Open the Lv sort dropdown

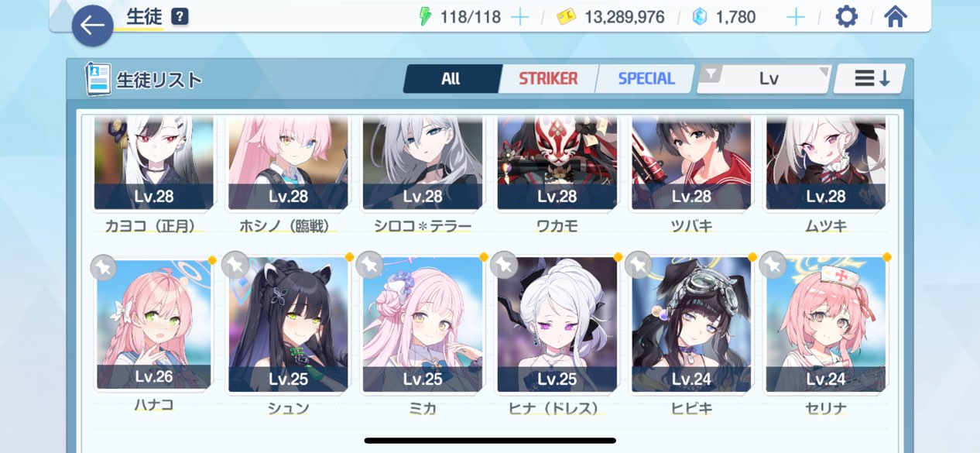(768, 79)
